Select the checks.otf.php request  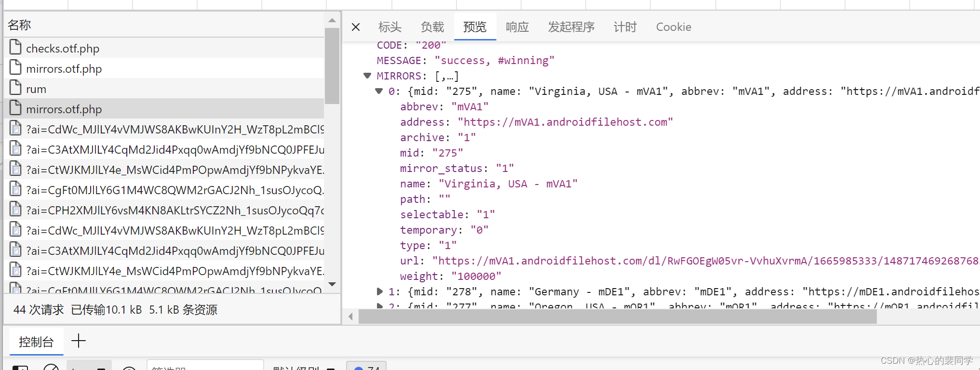pos(164,48)
